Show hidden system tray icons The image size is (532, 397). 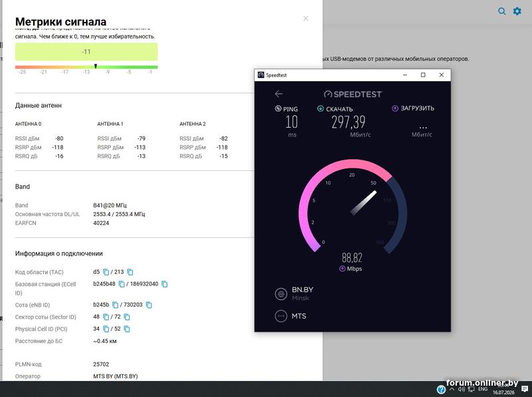tap(452, 389)
